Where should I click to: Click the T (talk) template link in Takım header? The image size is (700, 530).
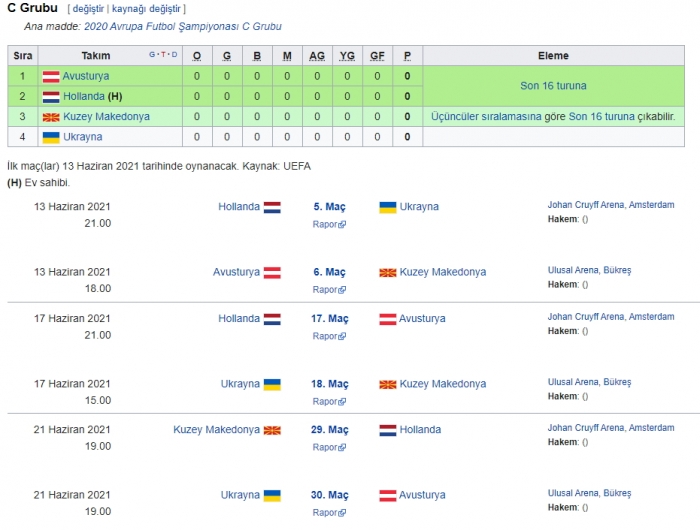163,55
